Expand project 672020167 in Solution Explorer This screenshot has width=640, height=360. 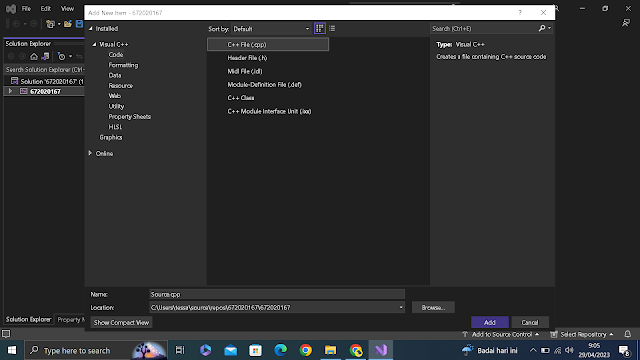tap(10, 91)
